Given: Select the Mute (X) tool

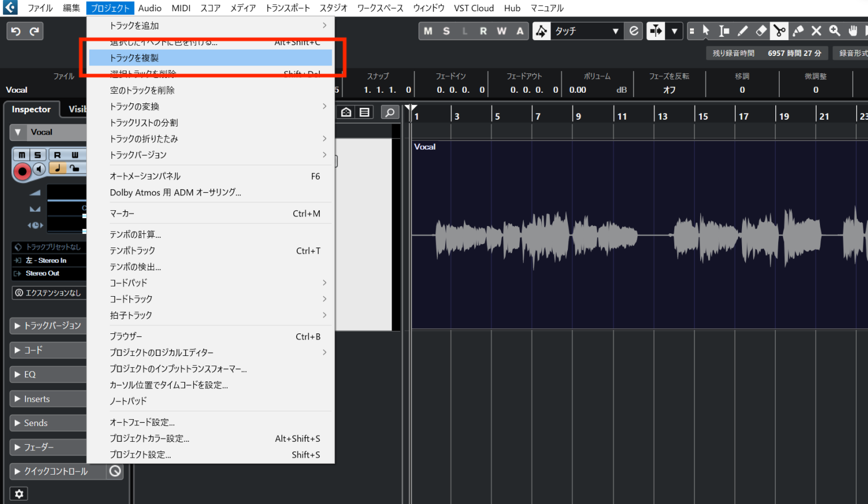Looking at the screenshot, I should tap(816, 31).
